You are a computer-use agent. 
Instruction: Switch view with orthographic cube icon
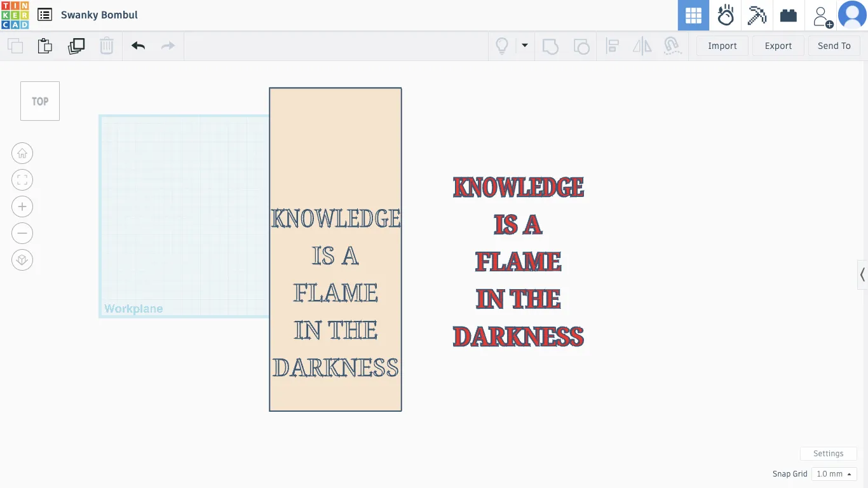click(x=22, y=260)
